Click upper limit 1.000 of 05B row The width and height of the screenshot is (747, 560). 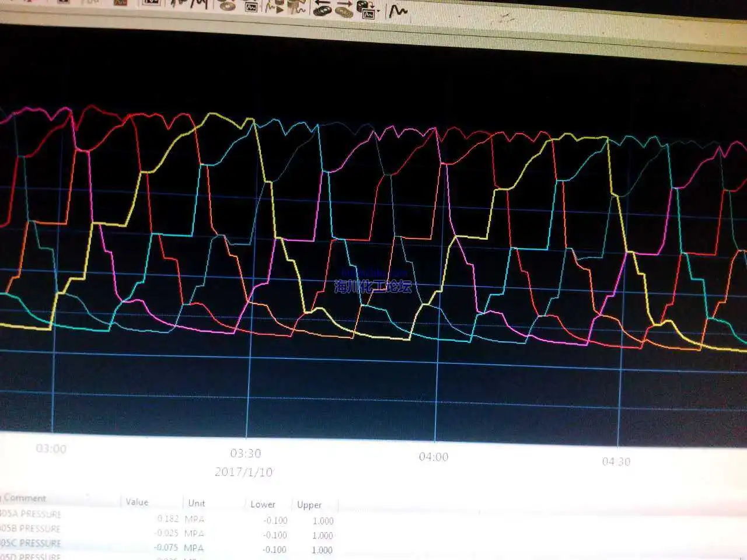[x=323, y=535]
